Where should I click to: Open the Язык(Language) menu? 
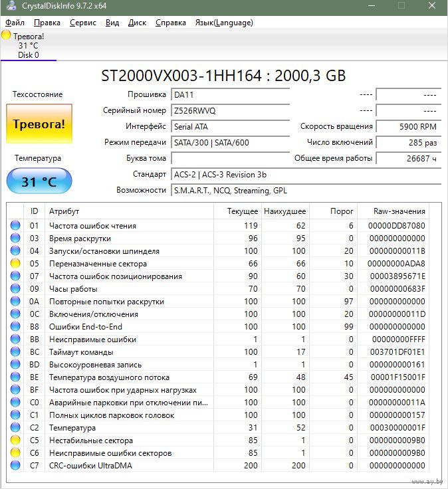[x=223, y=23]
